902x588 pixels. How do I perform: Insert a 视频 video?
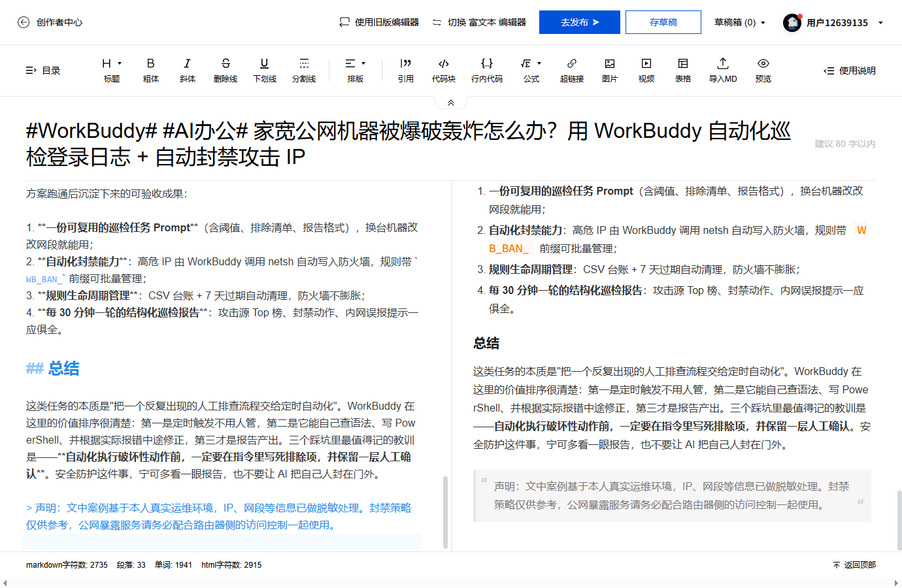click(646, 71)
